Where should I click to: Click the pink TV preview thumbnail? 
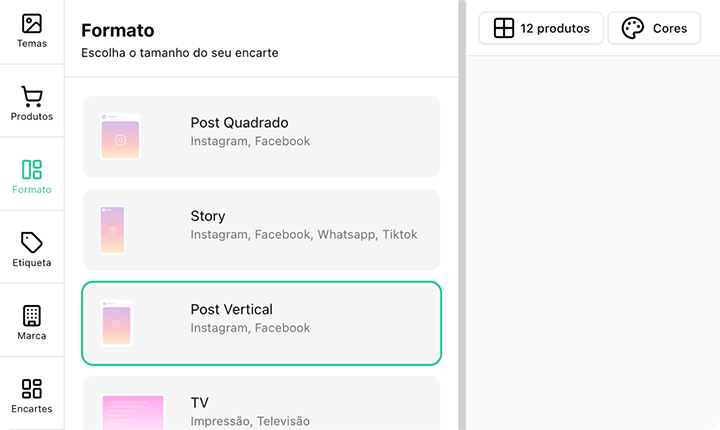tap(132, 412)
